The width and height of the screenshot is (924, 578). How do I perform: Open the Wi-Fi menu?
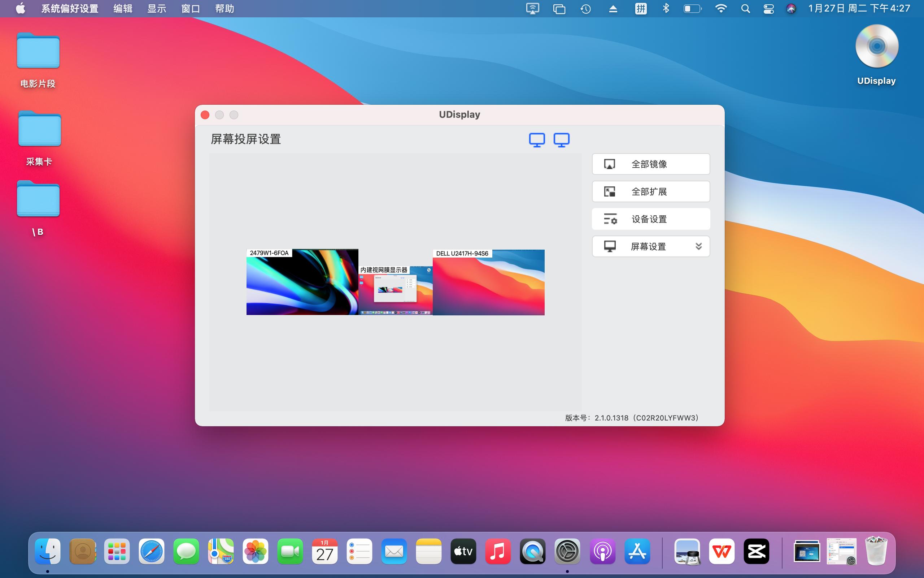pyautogui.click(x=720, y=8)
